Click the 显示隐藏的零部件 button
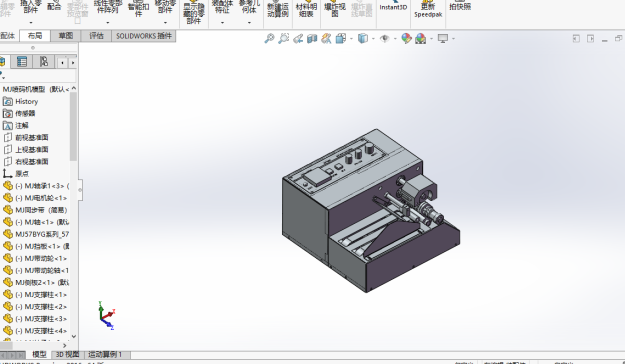This screenshot has height=364, width=625. [x=194, y=12]
